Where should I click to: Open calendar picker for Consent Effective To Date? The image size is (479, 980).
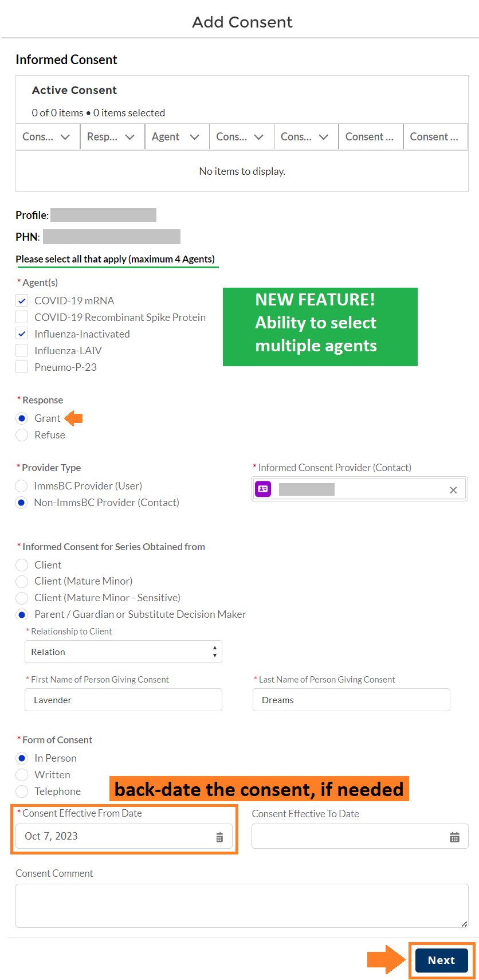pos(456,836)
